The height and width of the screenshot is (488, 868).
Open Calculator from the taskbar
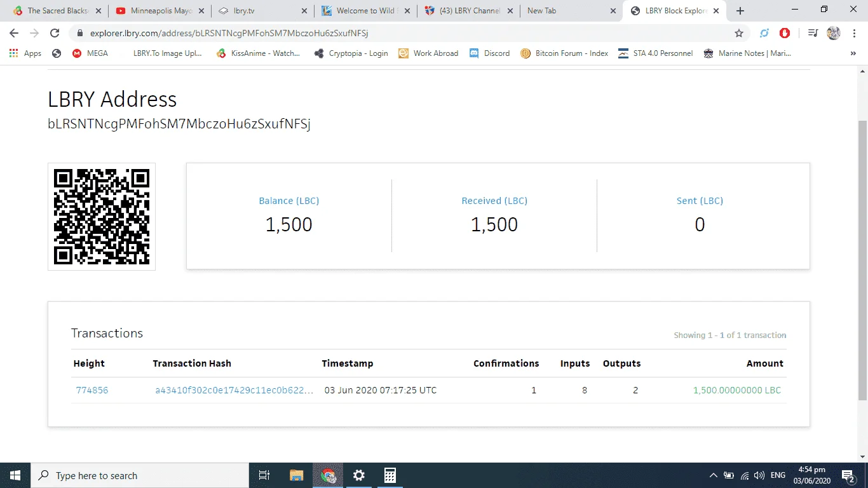pos(390,475)
